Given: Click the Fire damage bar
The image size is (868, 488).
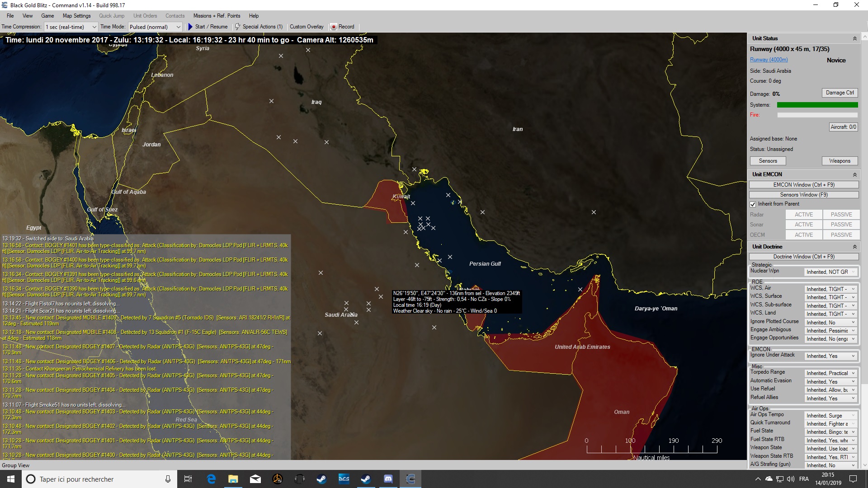Looking at the screenshot, I should tap(817, 115).
